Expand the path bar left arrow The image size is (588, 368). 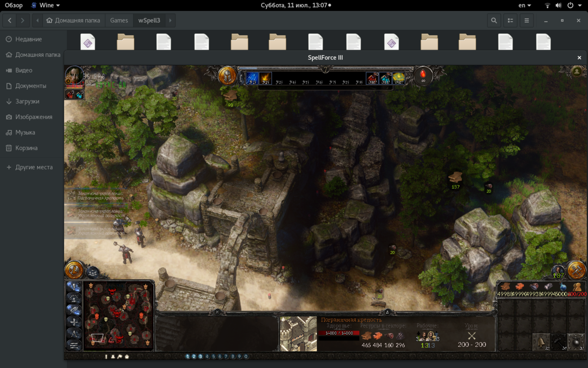[x=38, y=20]
